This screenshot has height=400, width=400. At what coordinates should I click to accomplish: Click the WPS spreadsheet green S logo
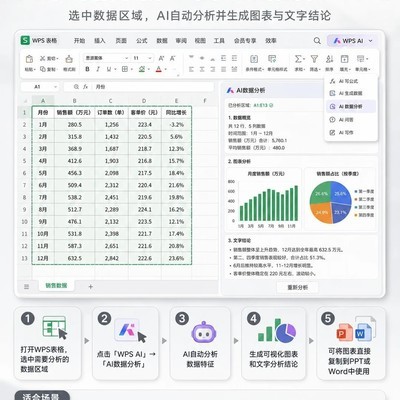[25, 40]
